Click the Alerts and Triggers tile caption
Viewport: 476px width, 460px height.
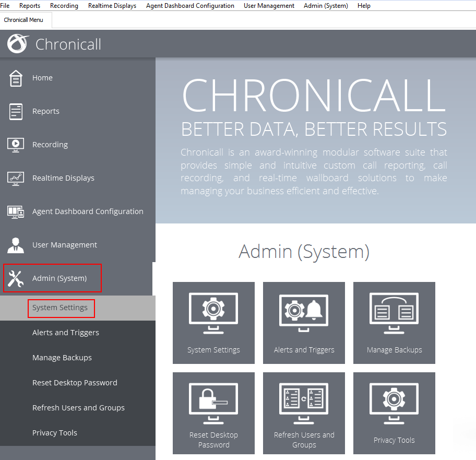(304, 350)
